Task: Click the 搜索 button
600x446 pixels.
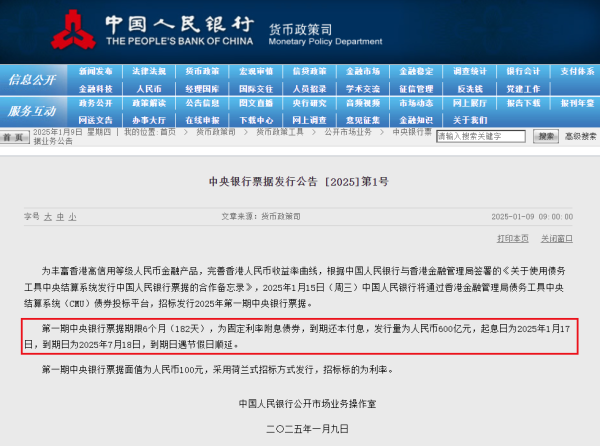Action: tap(546, 136)
